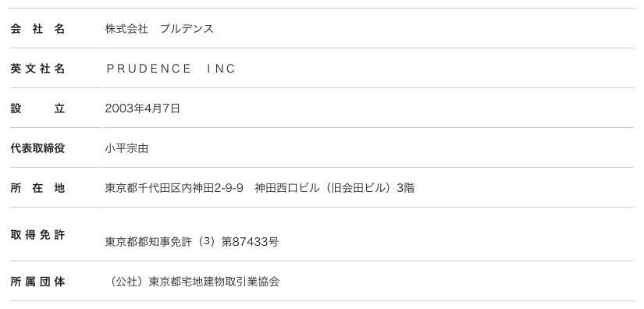Click the 代表取締役 label
This screenshot has height=309, width=644.
37,148
